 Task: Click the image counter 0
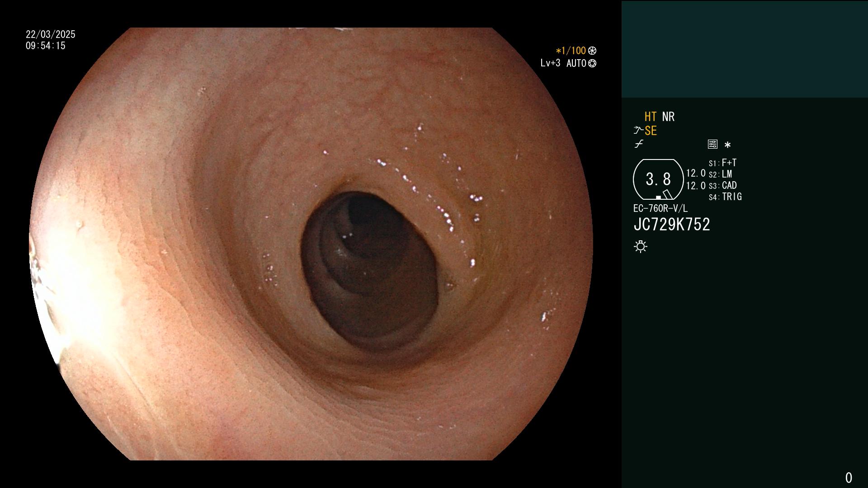849,478
